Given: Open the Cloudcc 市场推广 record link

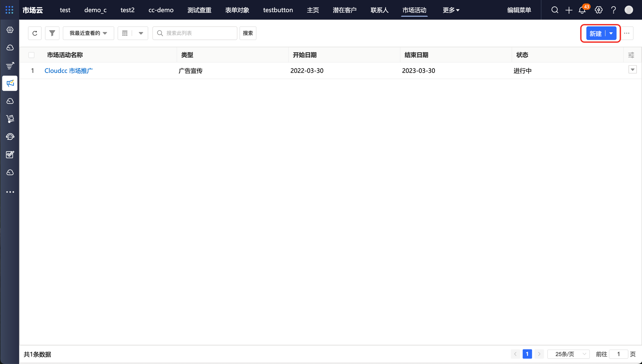Looking at the screenshot, I should coord(69,71).
